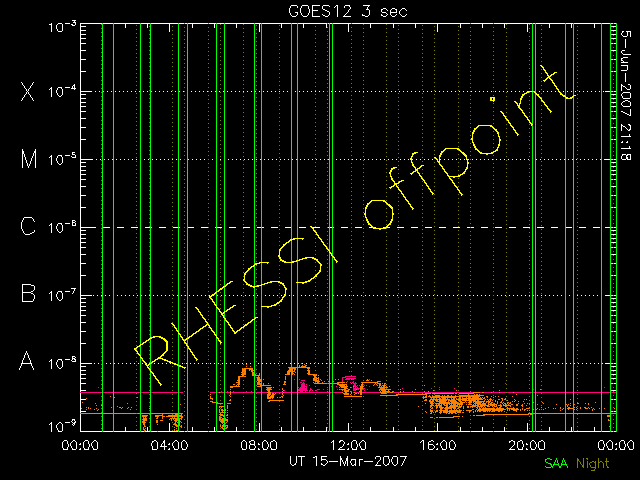Click the Night legend label

click(x=592, y=463)
